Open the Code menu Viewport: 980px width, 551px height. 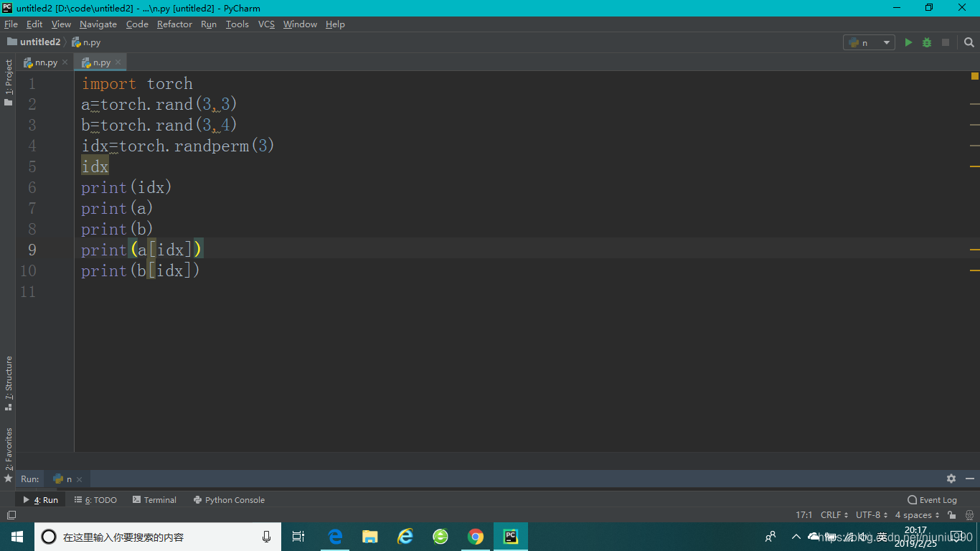point(137,24)
